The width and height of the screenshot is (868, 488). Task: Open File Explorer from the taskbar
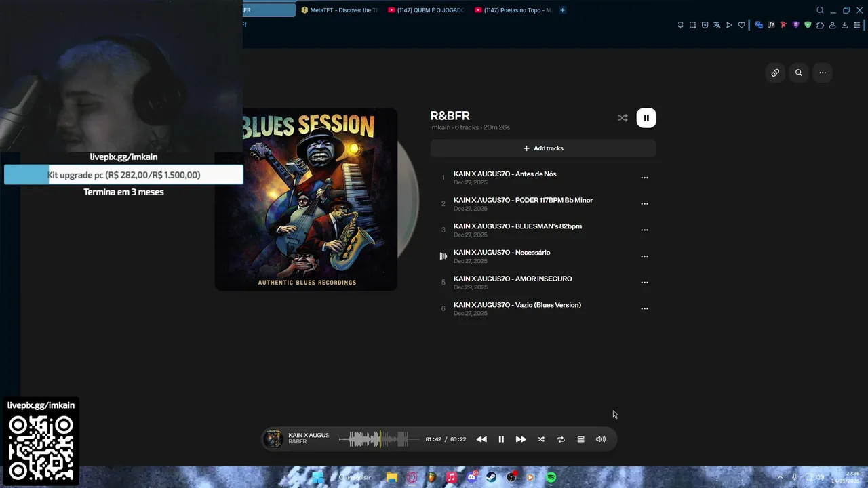392,477
